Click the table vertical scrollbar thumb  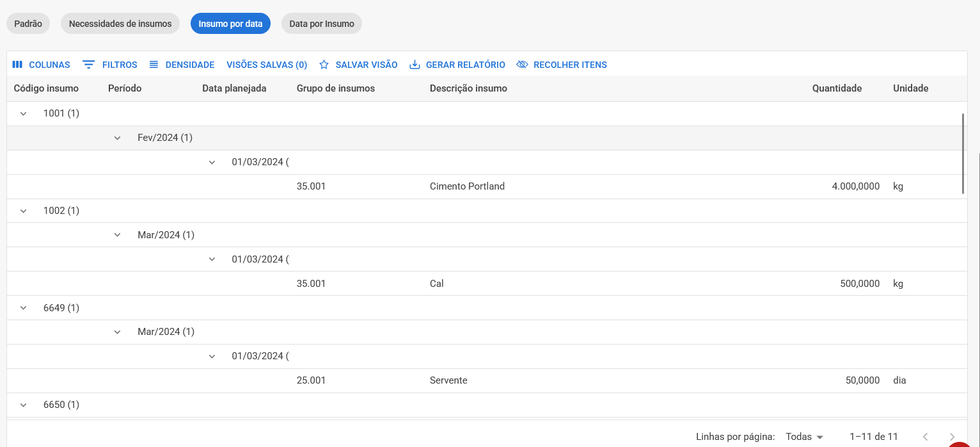point(963,154)
